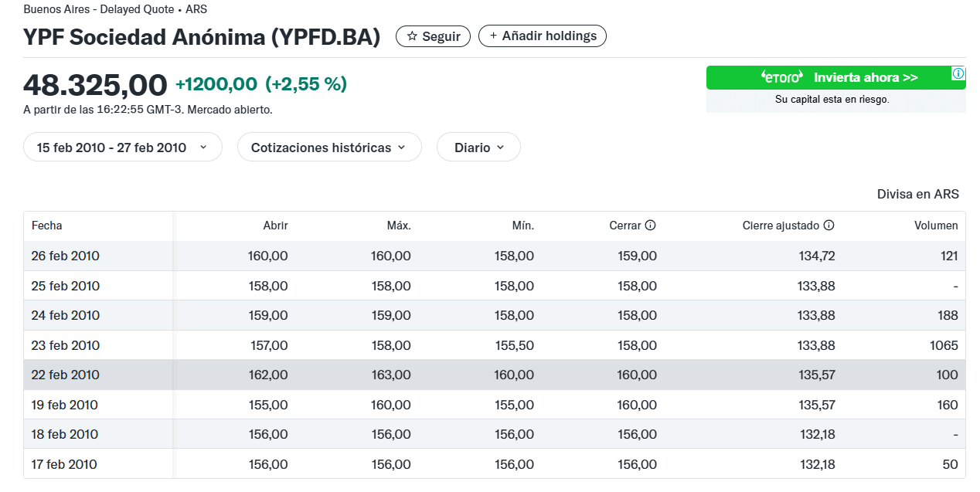Click the 26 feb 2010 date cell
The height and width of the screenshot is (492, 980).
coord(66,256)
